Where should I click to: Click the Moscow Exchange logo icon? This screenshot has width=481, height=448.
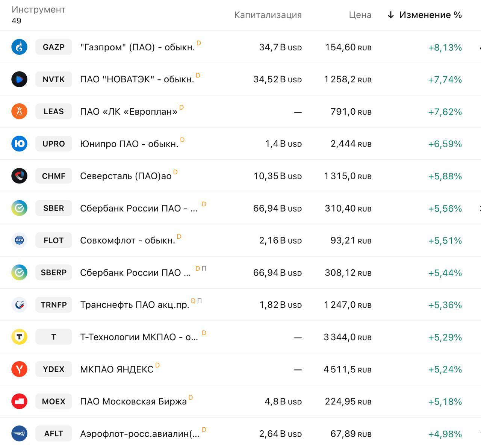pyautogui.click(x=19, y=401)
